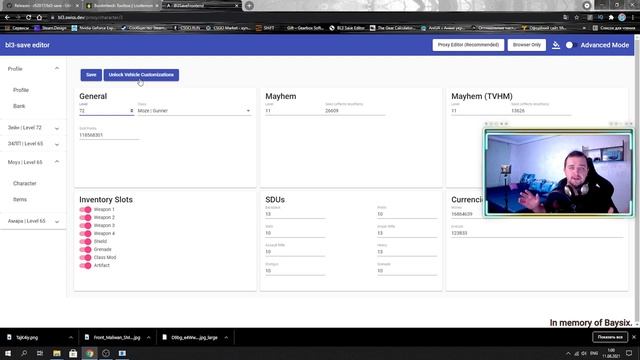Toggle Weapon 3 inventory slot

[x=85, y=225]
